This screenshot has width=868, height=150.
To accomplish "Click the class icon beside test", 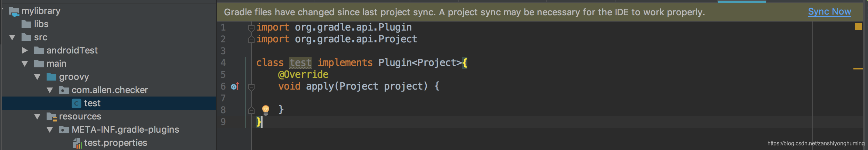I will [77, 103].
